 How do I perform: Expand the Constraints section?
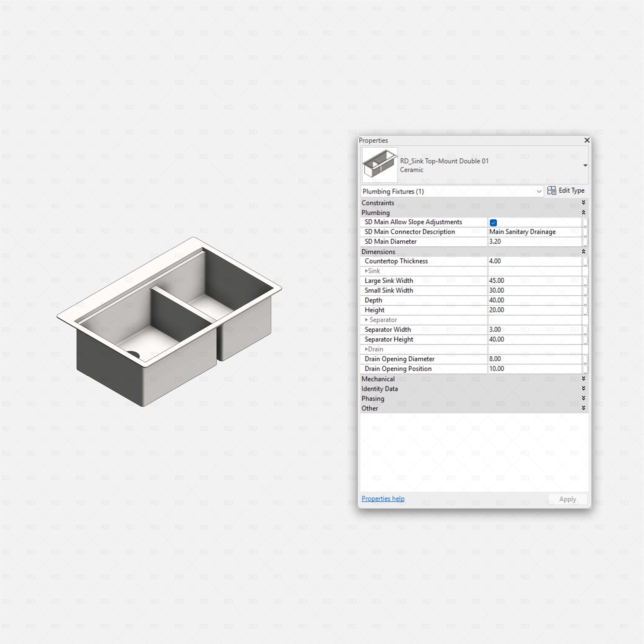pos(584,202)
